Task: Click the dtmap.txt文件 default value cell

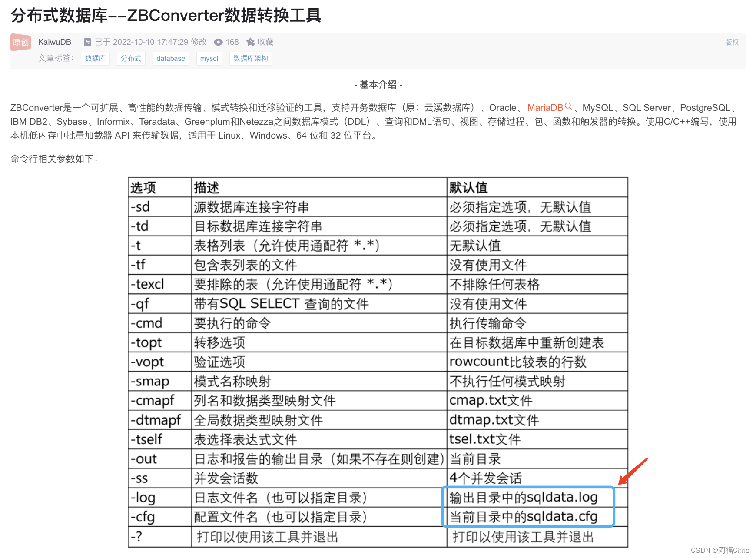Action: (537, 420)
